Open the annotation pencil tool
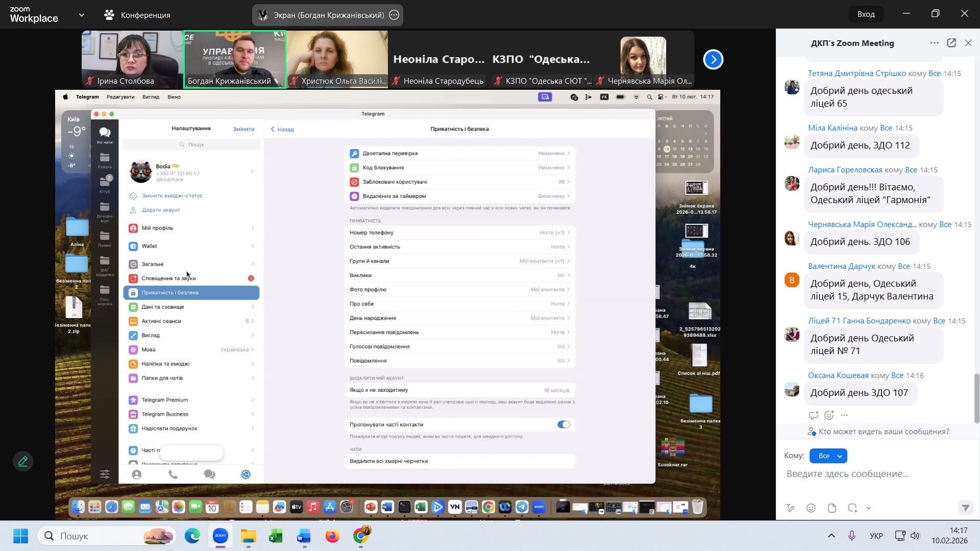 (23, 461)
